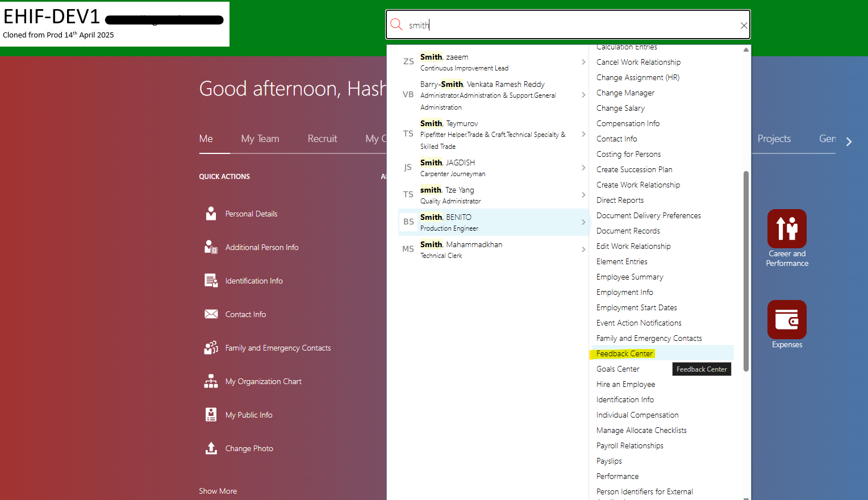Viewport: 868px width, 500px height.
Task: Expand actions for Smith, Mahammadkhan chevron
Action: (x=583, y=249)
